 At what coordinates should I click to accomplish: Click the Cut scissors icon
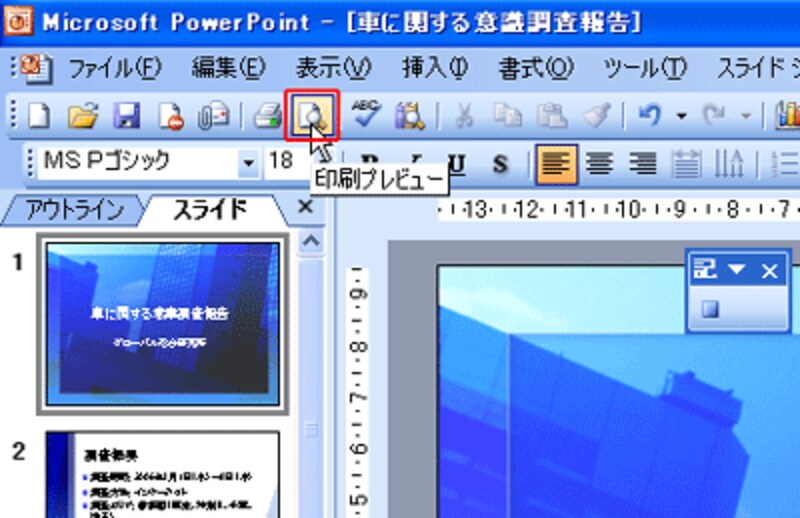[463, 115]
